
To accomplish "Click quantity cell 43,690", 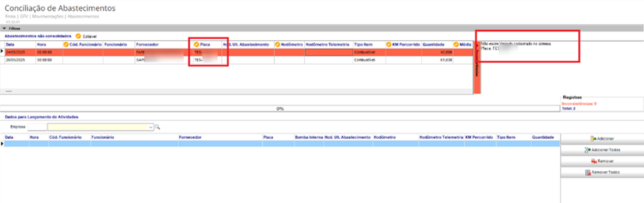I will [x=437, y=52].
